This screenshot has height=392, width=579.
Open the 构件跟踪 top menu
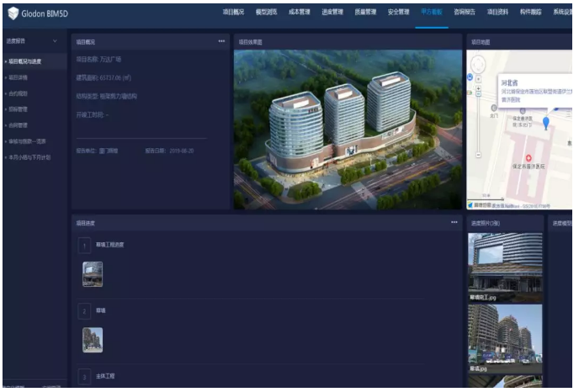pyautogui.click(x=531, y=12)
